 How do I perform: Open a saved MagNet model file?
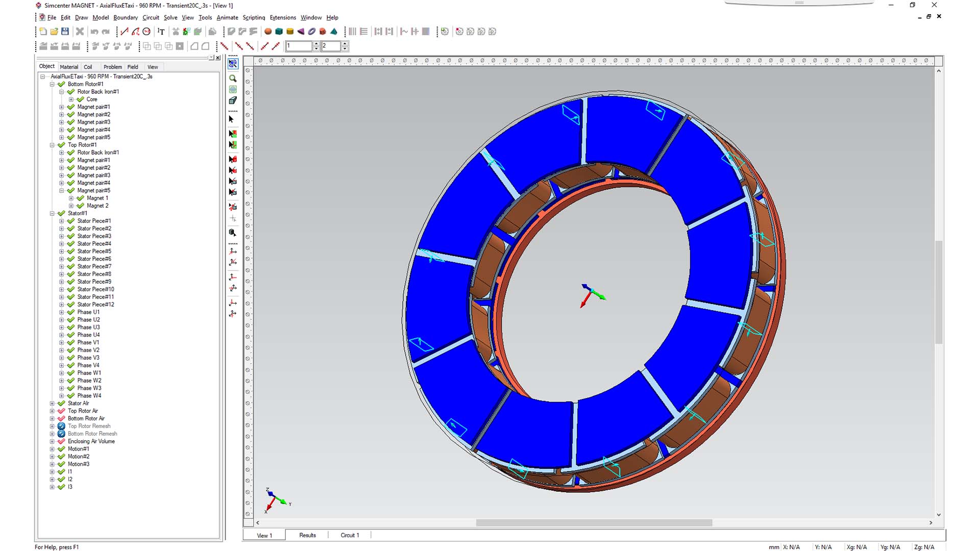coord(54,31)
